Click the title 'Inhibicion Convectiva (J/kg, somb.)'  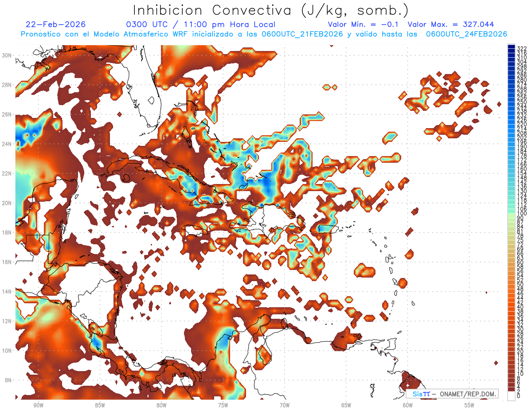(x=271, y=10)
